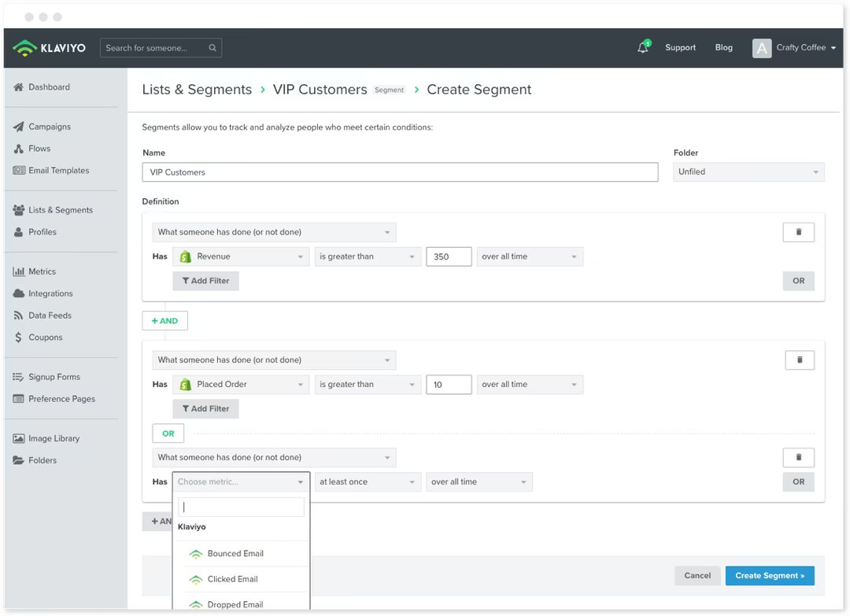Image resolution: width=850 pixels, height=616 pixels.
Task: Click the Data Feeds RSS icon
Action: click(x=18, y=315)
